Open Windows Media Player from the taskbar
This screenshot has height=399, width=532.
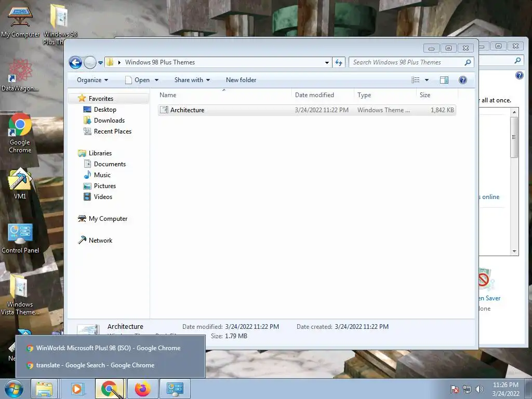pos(77,389)
